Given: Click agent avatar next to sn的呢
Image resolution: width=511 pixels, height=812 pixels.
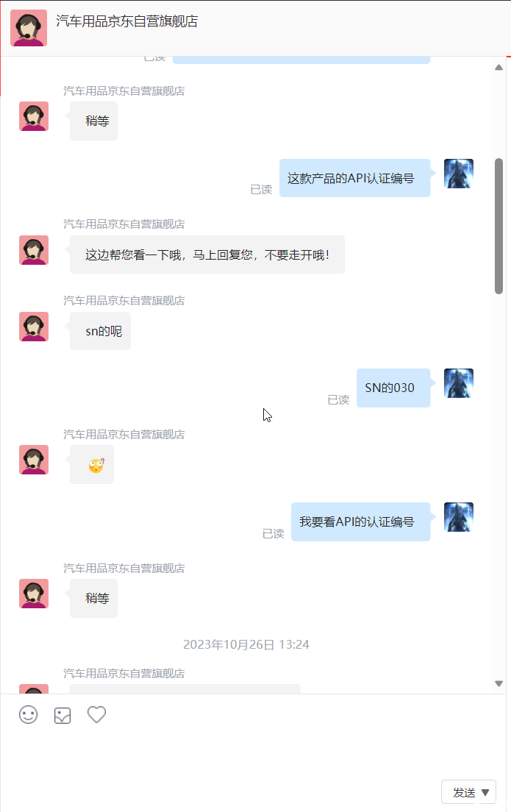Looking at the screenshot, I should [34, 327].
